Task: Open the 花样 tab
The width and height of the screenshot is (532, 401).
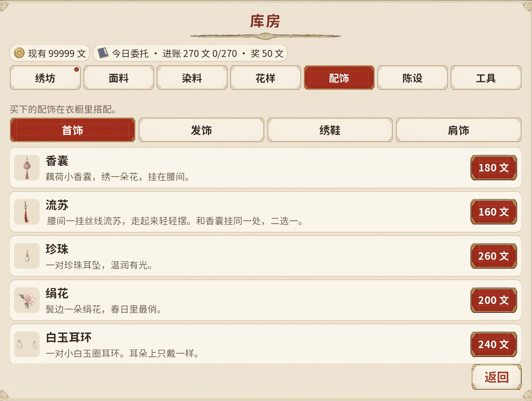Action: 265,78
